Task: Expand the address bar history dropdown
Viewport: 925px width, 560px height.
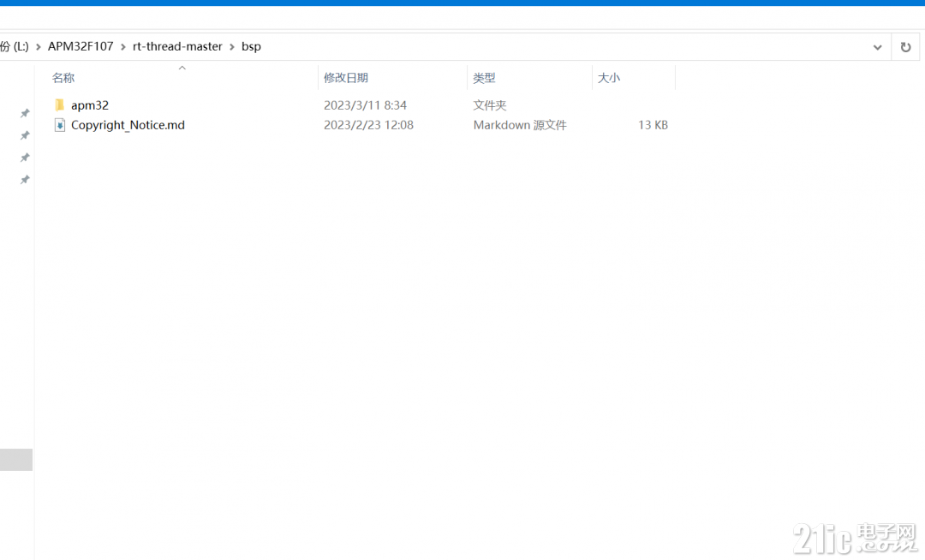Action: [x=877, y=47]
